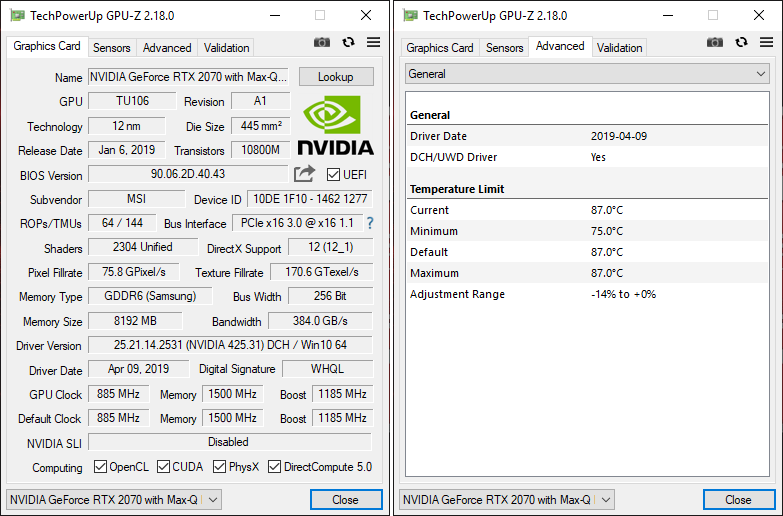Click the NVIDIA logo image
Viewport: 783px width, 516px height.
point(335,125)
